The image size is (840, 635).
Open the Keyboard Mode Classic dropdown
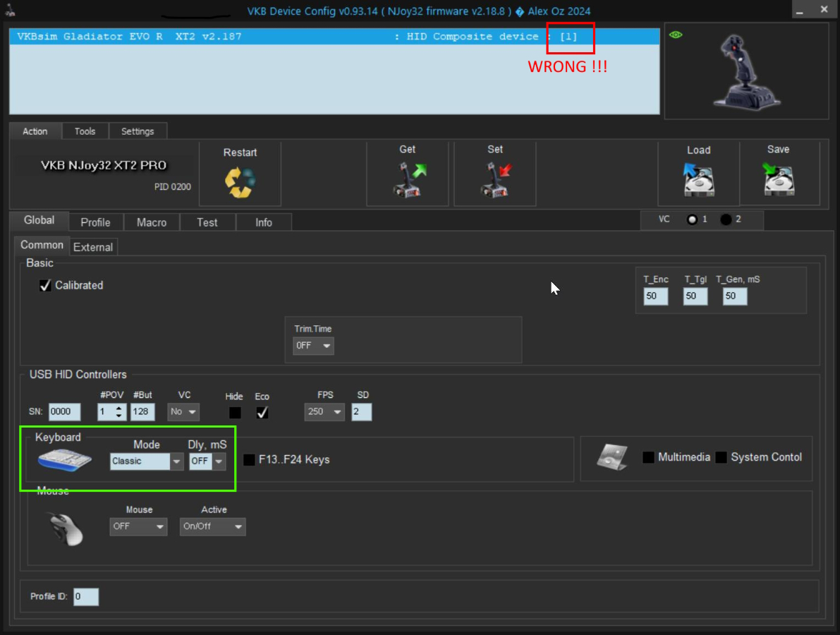click(x=146, y=461)
